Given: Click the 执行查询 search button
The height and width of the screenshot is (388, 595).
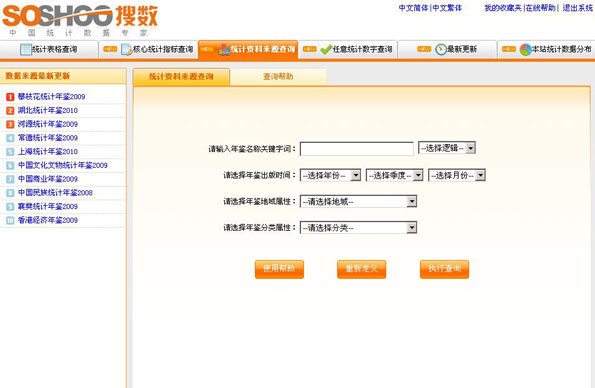Looking at the screenshot, I should [444, 269].
